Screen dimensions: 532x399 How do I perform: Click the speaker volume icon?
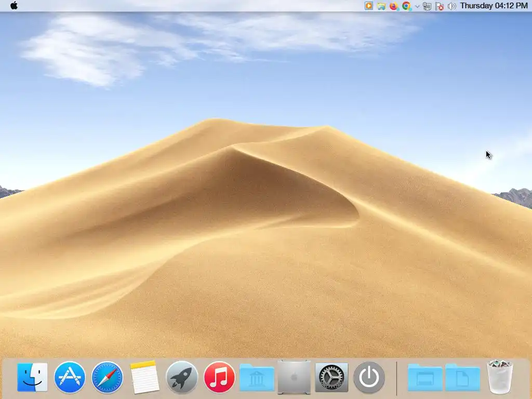pyautogui.click(x=451, y=6)
